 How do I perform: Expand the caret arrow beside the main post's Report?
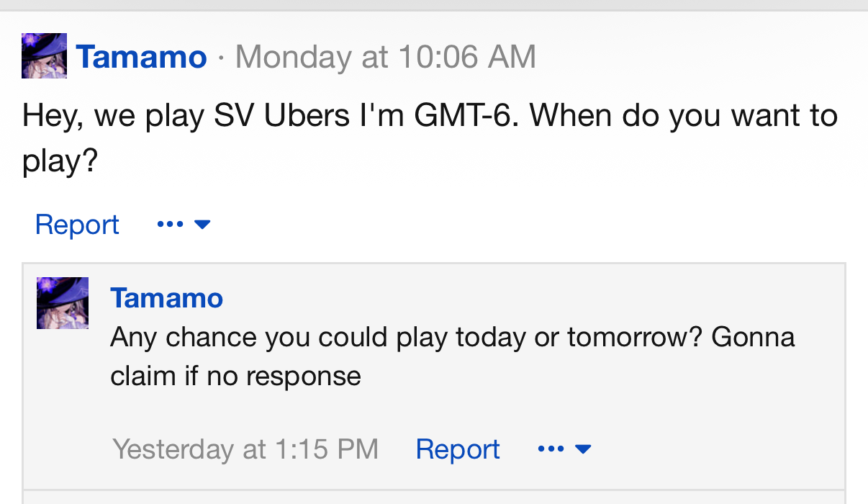pyautogui.click(x=202, y=225)
